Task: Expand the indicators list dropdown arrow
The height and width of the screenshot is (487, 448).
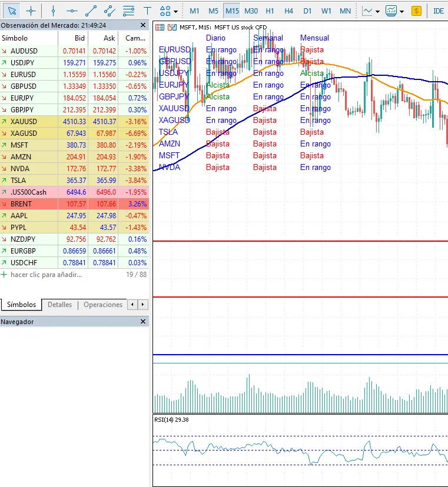Action: (401, 12)
